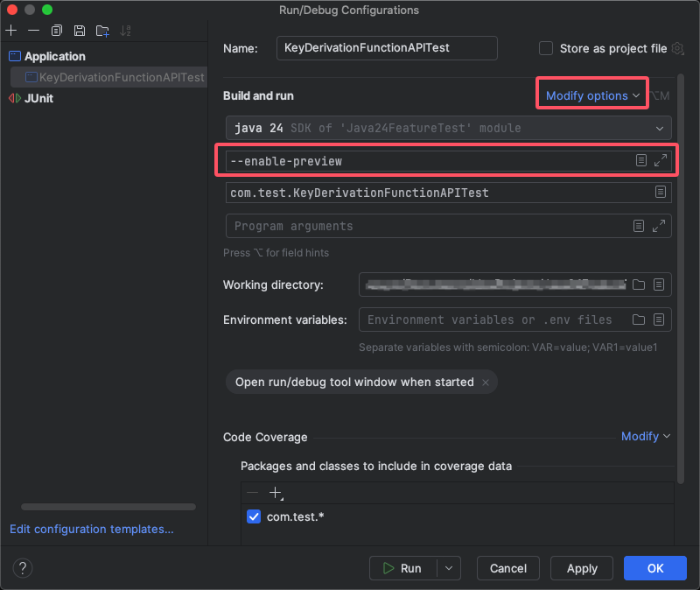
Task: Add a package to coverage data
Action: [x=276, y=494]
